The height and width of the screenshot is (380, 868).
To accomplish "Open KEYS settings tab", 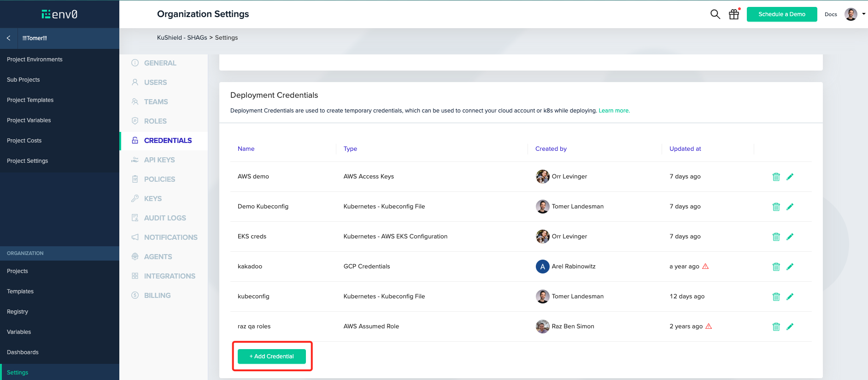I will coord(153,199).
